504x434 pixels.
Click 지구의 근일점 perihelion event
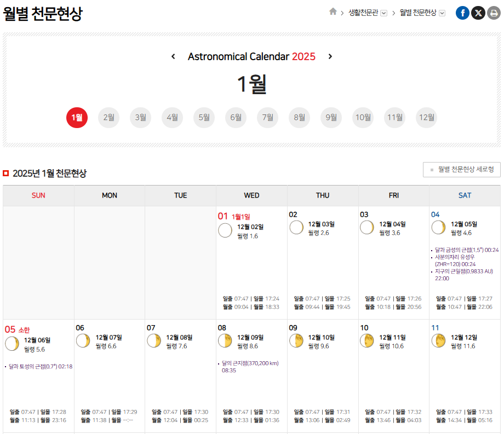(x=463, y=271)
